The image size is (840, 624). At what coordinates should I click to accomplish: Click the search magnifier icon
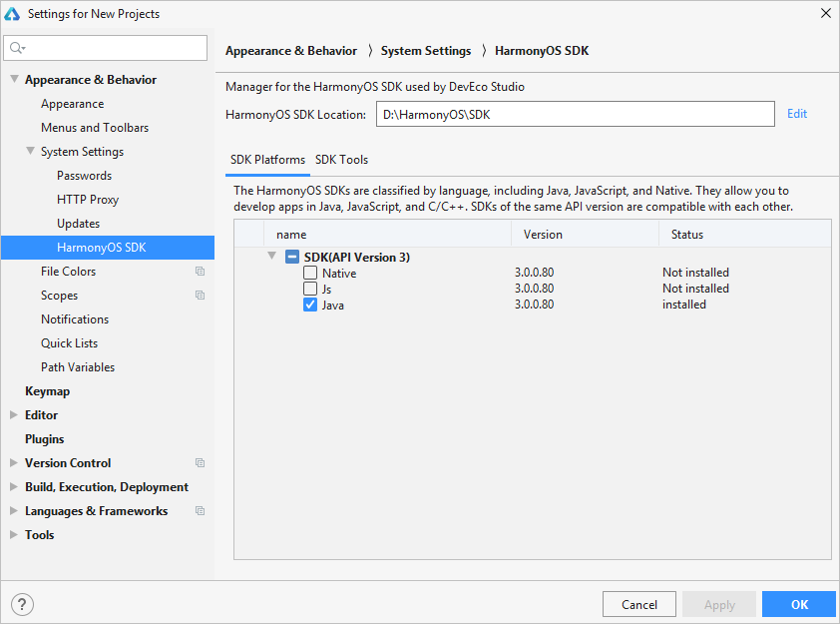(x=17, y=48)
